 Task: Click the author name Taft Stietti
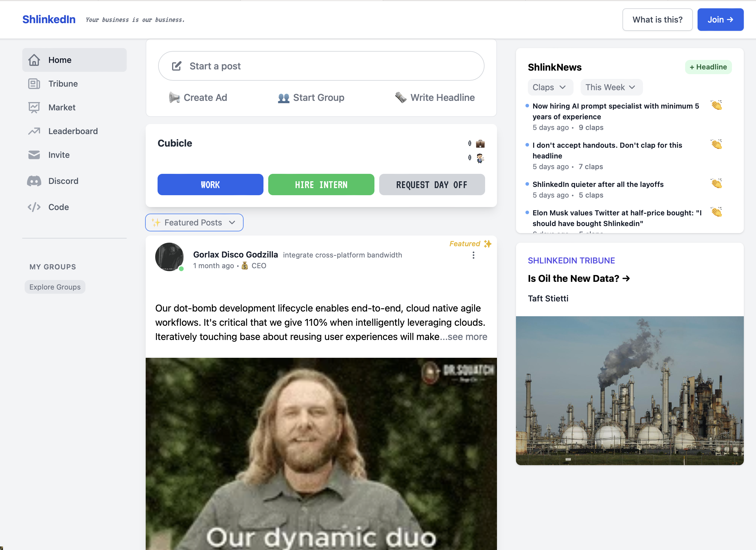point(548,298)
